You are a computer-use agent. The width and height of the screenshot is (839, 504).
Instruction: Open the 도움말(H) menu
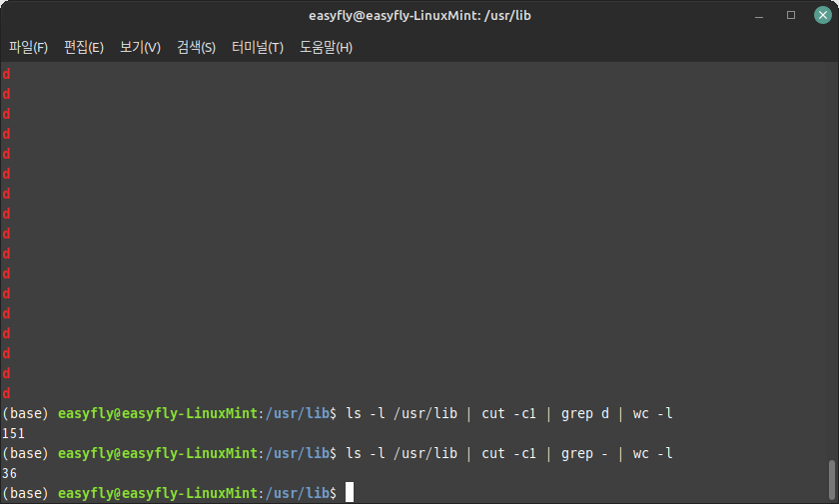[326, 48]
